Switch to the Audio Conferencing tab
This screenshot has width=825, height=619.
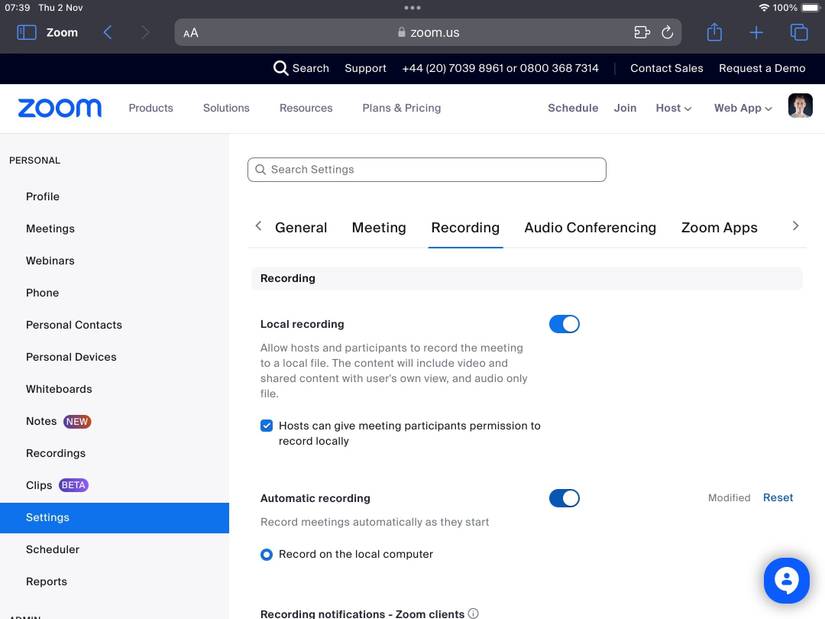[x=590, y=227]
